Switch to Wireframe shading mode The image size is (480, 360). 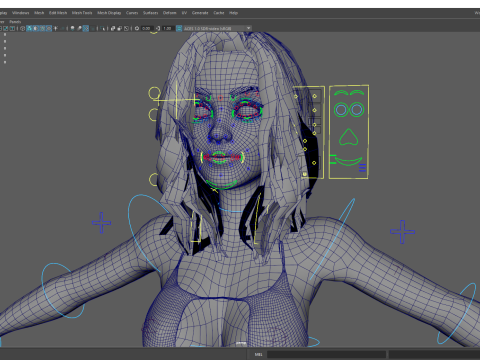point(22,28)
